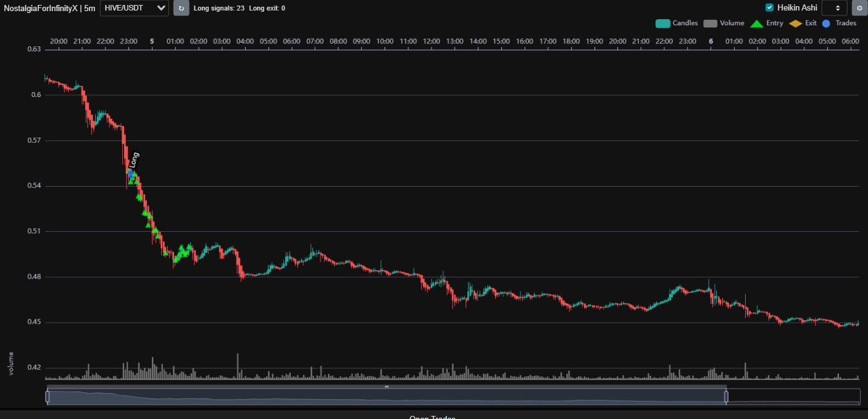
Task: Open the selector beside Heikin Ashi
Action: coord(834,8)
